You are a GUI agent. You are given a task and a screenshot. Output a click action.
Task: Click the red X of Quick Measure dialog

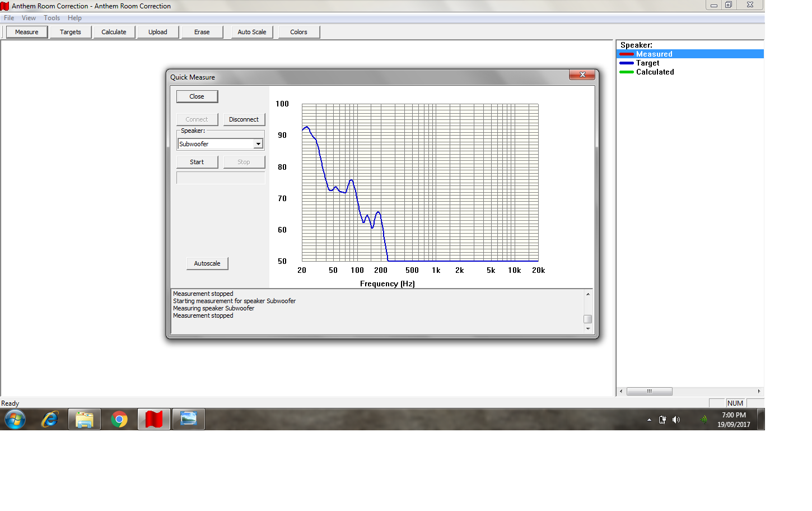(582, 75)
